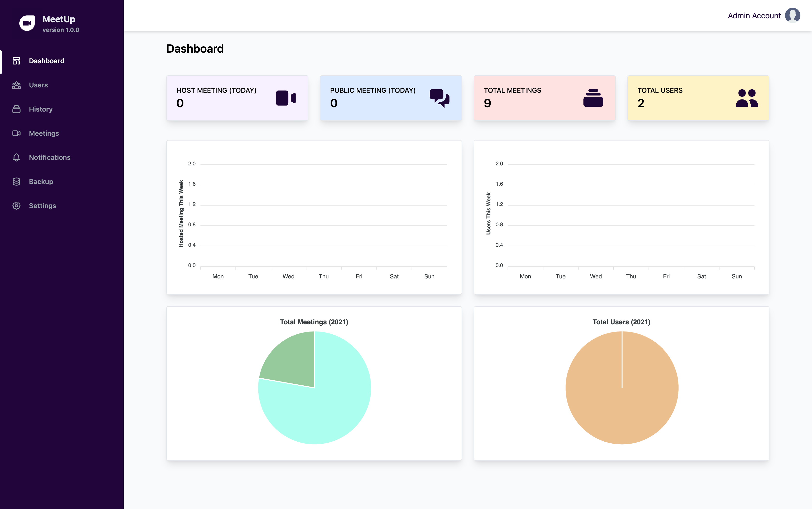
Task: Click the Notifications bell icon
Action: [x=16, y=157]
